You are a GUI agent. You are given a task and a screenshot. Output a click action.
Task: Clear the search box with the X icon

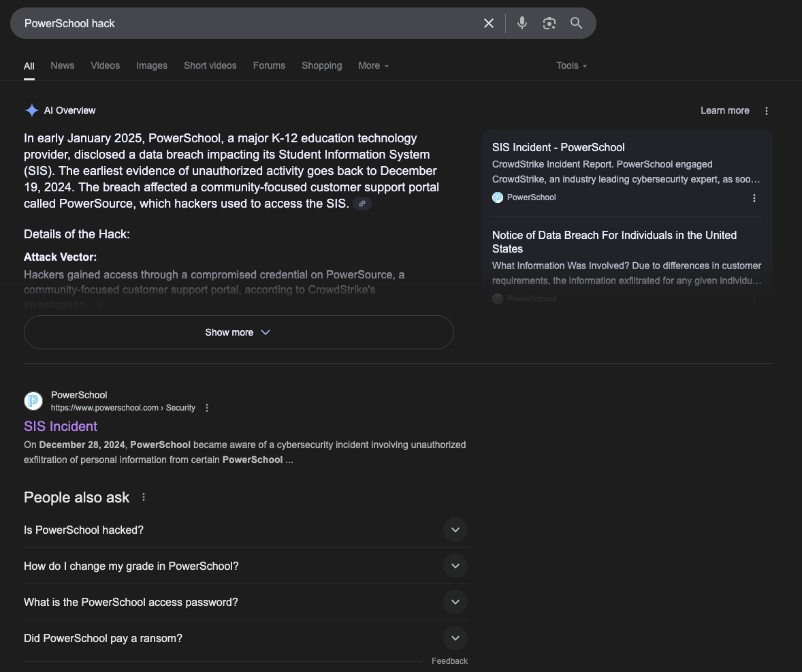[x=488, y=24]
